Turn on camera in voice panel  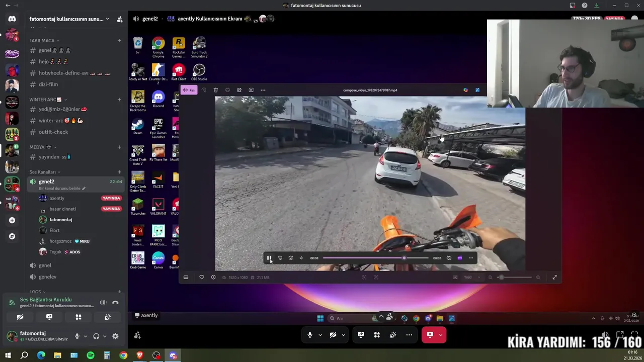click(20, 317)
